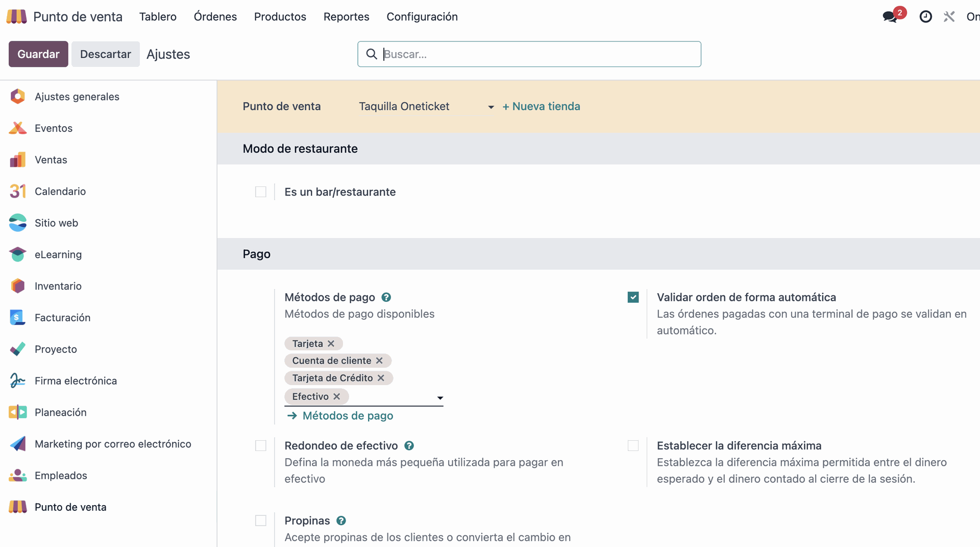Screen dimensions: 980x547
Task: Click the Punto de venta app title
Action: point(78,17)
